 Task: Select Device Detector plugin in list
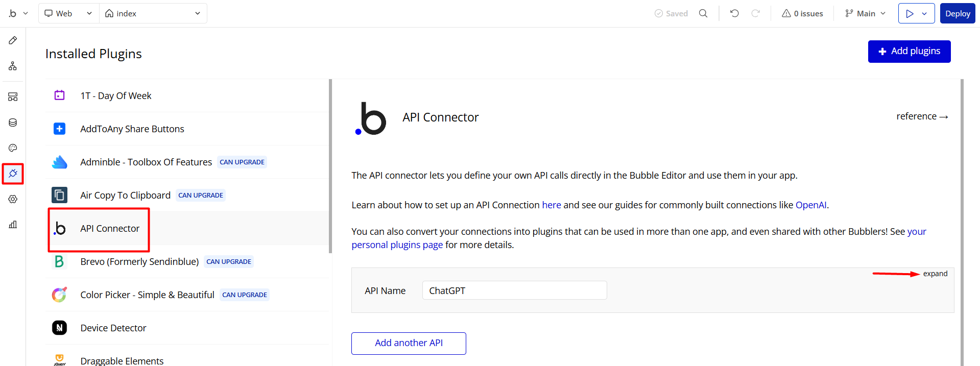113,328
